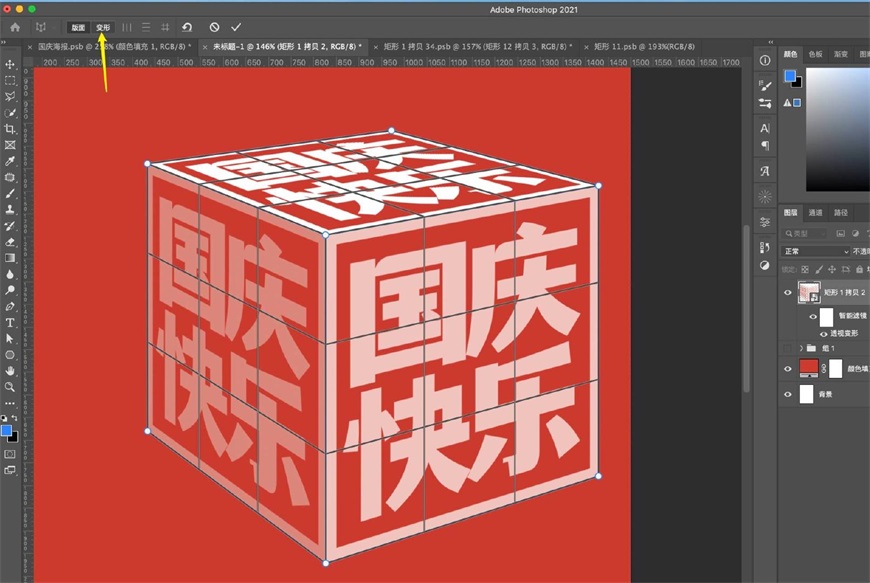Show the hidden 组 1 group
Viewport: 870px width, 583px height.
[787, 348]
